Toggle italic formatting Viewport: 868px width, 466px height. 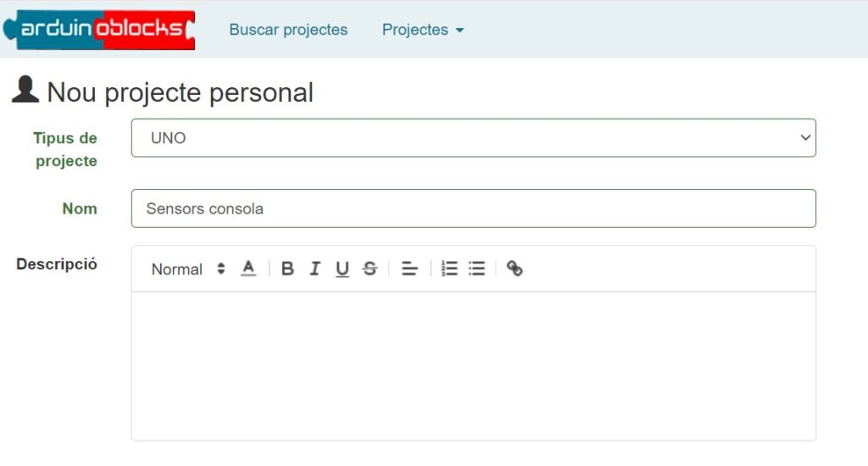(315, 269)
